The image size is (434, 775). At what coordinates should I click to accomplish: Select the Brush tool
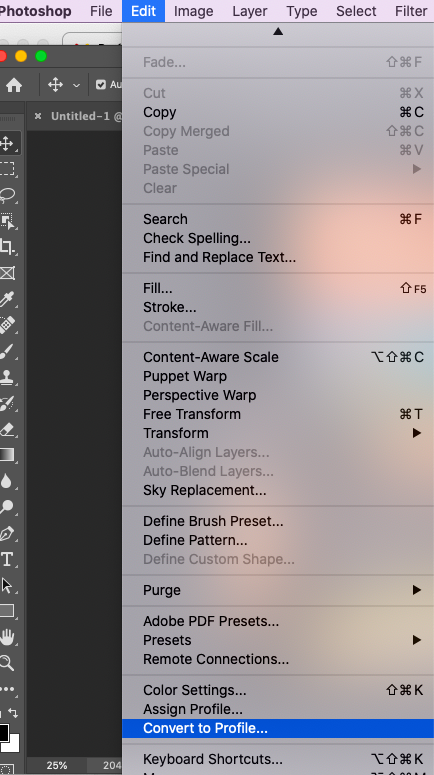click(7, 351)
